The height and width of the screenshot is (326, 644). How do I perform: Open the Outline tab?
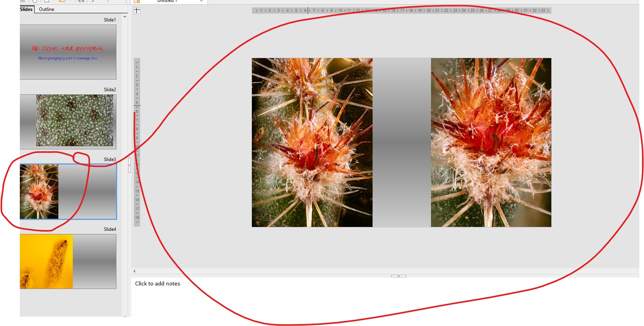click(x=47, y=9)
